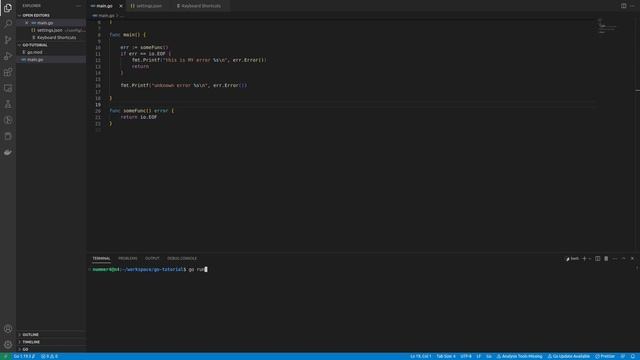Open the Accounts menu icon

click(8, 329)
